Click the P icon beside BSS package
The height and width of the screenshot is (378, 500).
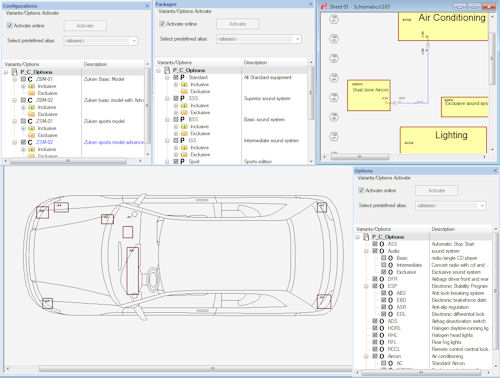[x=182, y=119]
